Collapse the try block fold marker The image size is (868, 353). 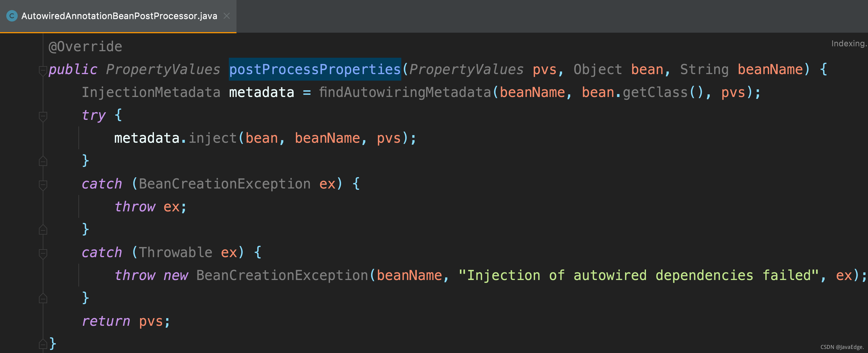43,116
